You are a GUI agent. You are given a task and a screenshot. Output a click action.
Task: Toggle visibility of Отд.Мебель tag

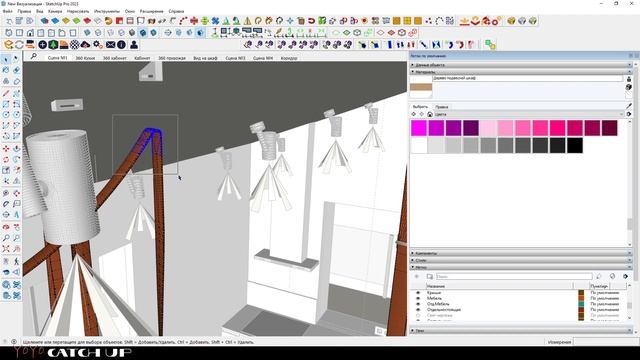[418, 304]
